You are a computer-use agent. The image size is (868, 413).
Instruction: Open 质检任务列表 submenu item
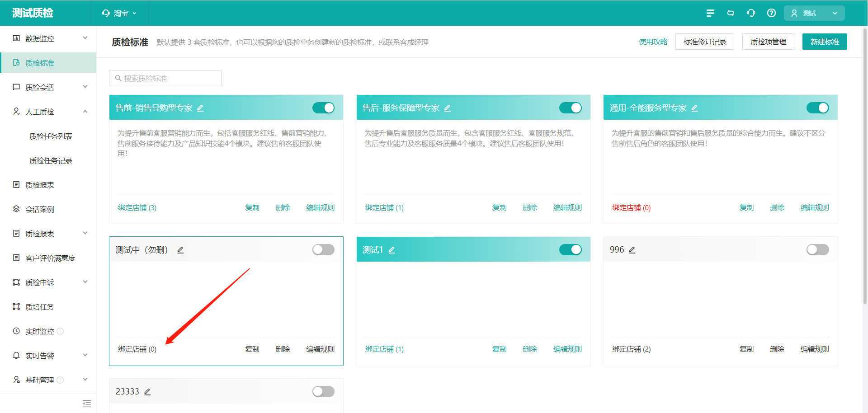point(51,136)
